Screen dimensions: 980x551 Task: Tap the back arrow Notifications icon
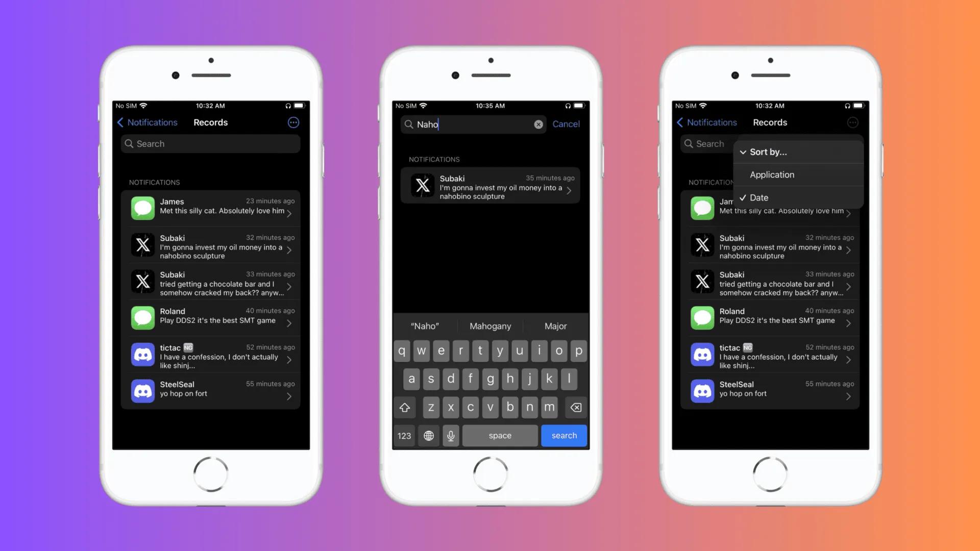coord(145,122)
